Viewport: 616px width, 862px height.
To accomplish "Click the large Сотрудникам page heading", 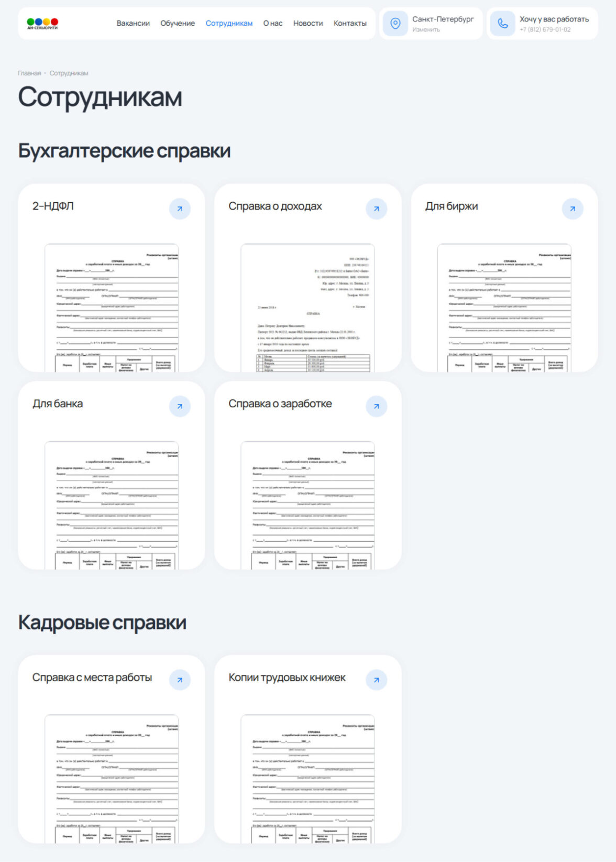I will [100, 97].
